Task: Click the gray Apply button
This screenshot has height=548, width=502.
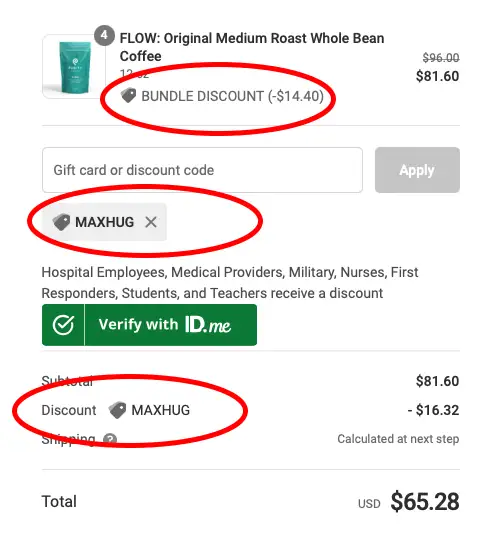Action: tap(417, 170)
